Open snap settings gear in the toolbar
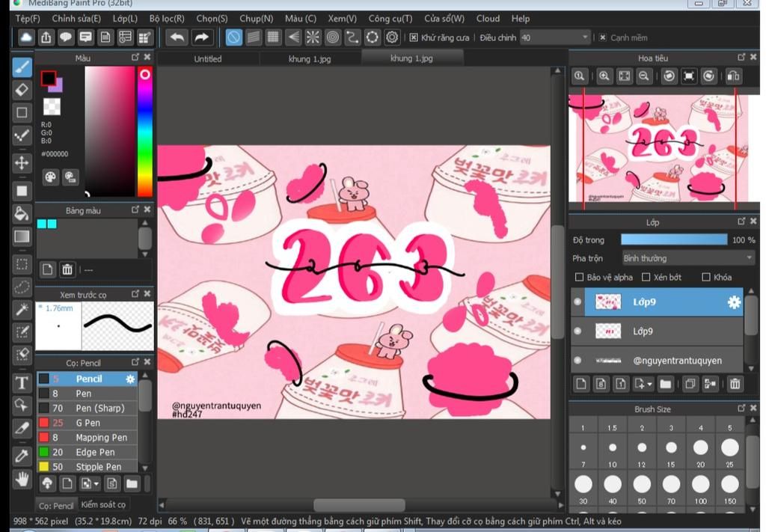 point(392,37)
